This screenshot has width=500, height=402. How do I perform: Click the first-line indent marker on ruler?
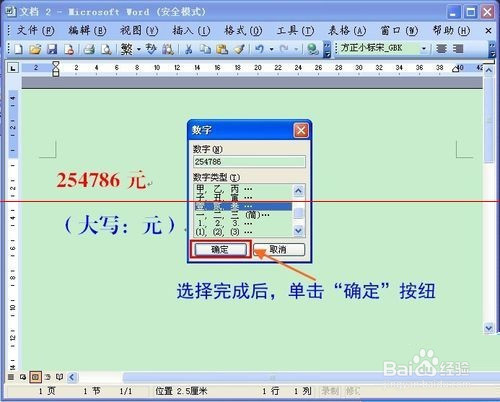[56, 64]
